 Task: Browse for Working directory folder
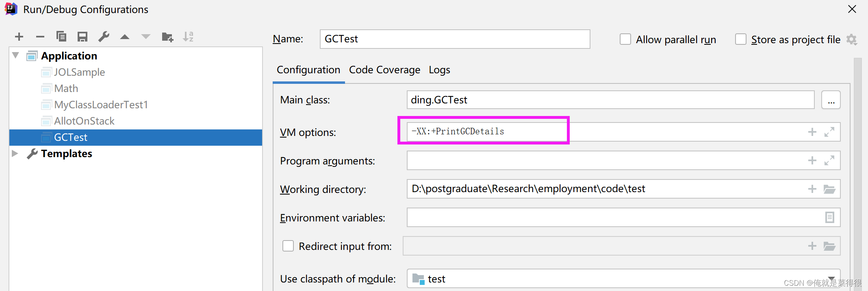(829, 189)
